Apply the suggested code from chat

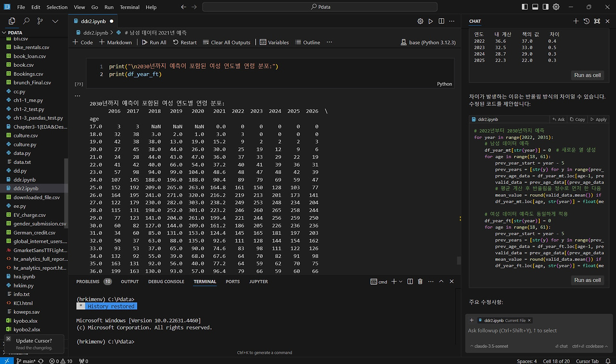click(598, 119)
